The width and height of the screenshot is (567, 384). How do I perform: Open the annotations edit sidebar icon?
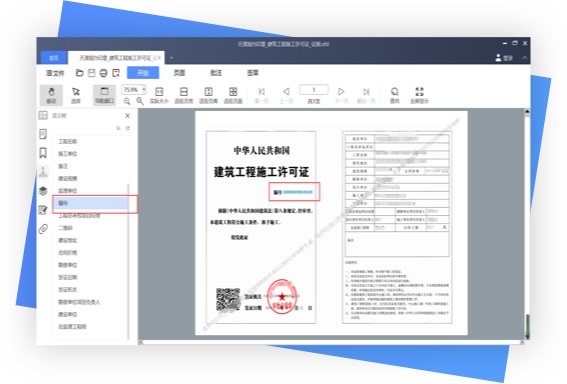tap(43, 210)
